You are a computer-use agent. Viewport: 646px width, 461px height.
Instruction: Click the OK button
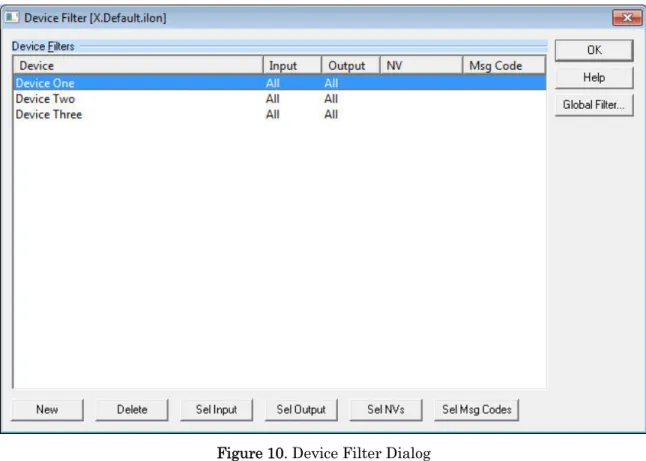tap(594, 50)
